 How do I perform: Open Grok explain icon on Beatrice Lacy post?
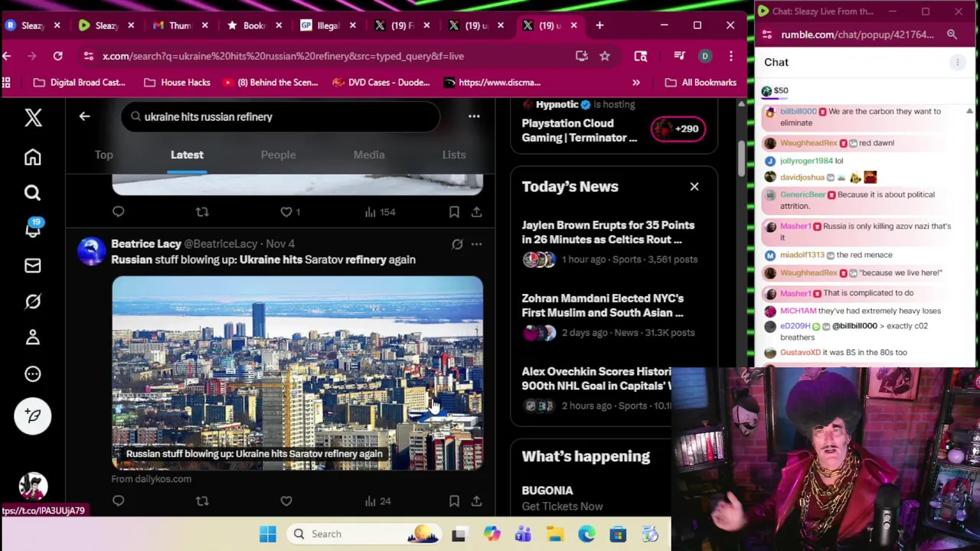point(457,244)
